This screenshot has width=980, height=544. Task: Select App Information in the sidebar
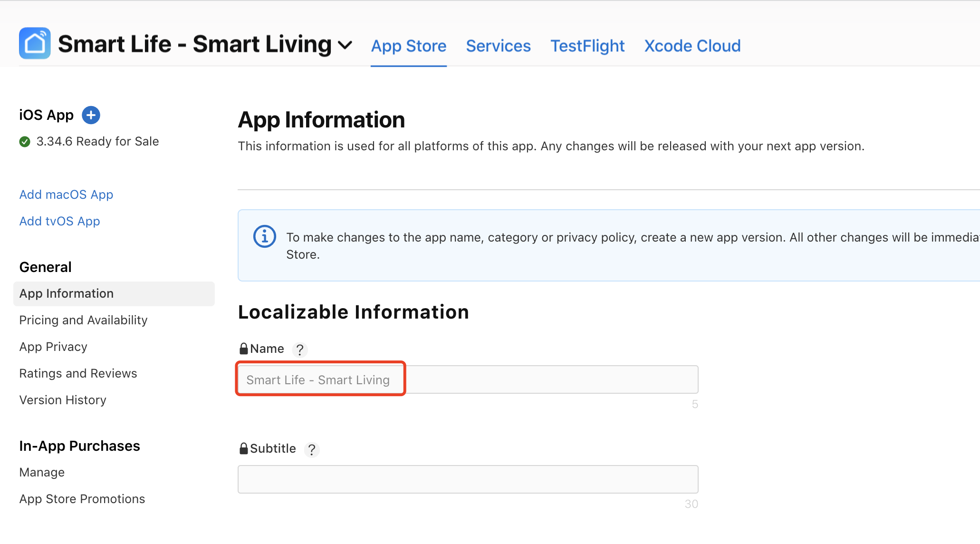point(114,293)
